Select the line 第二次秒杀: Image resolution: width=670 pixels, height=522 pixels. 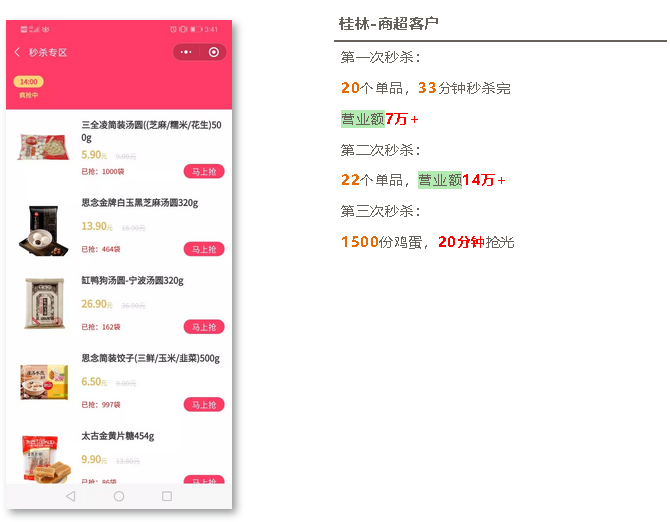coord(380,150)
